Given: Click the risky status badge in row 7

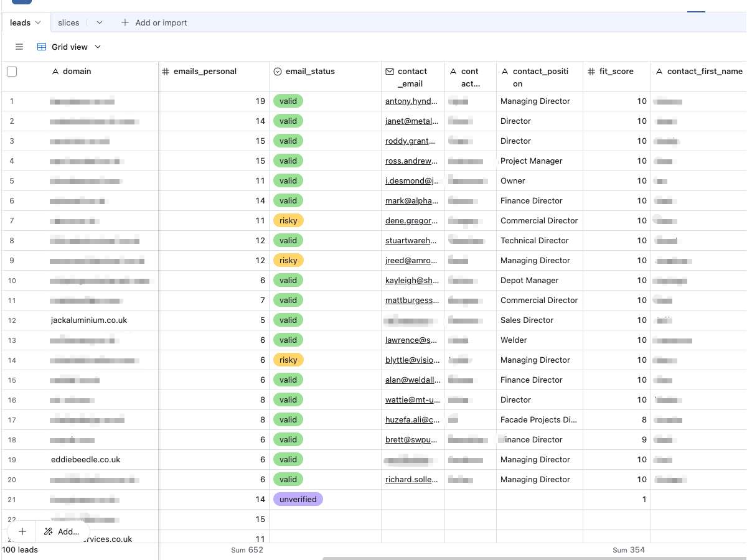Looking at the screenshot, I should (288, 220).
